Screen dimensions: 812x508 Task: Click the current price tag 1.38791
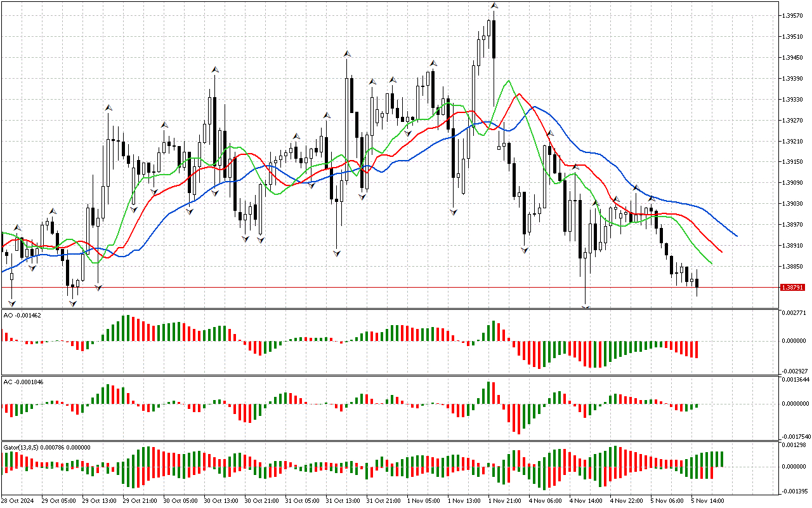click(793, 288)
